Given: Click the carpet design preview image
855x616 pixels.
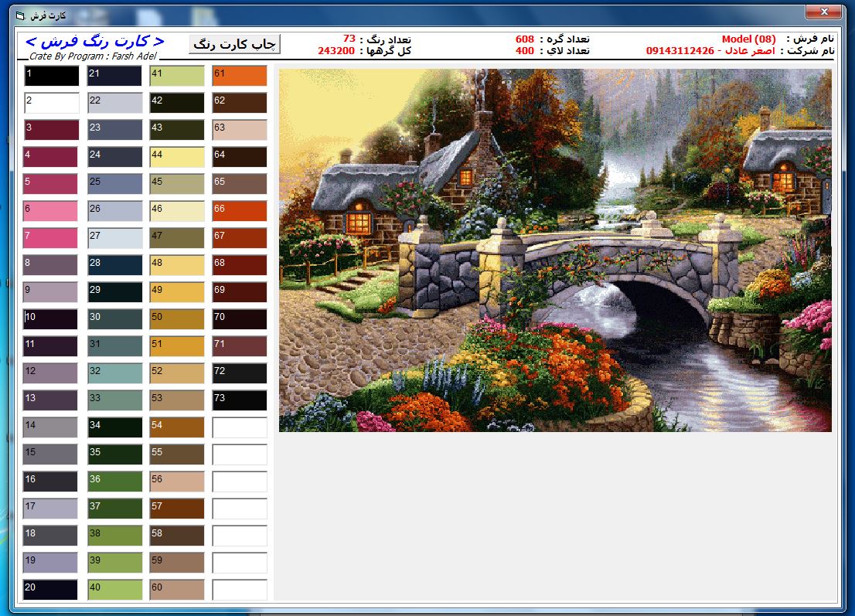Looking at the screenshot, I should click(x=555, y=250).
